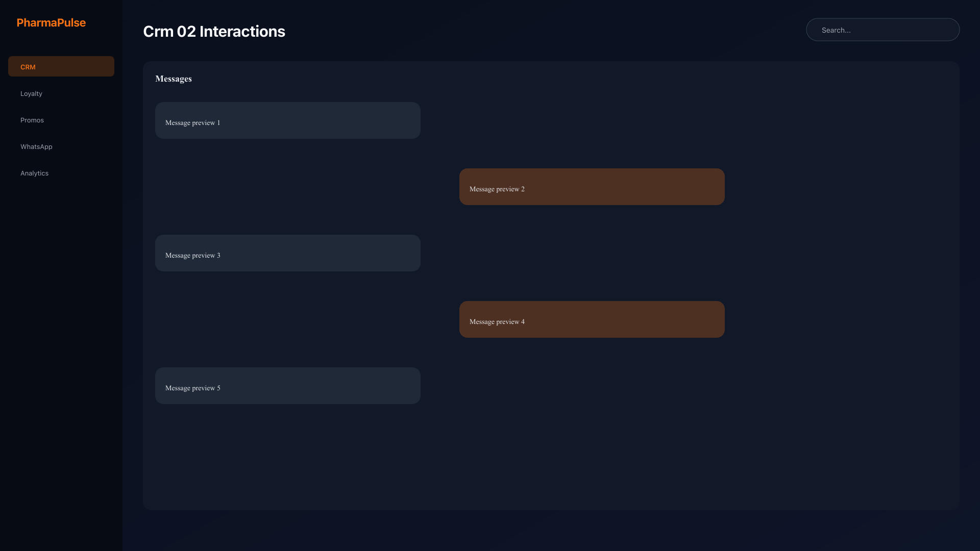Open Message preview 2 bubble
Viewport: 980px width, 551px height.
592,187
